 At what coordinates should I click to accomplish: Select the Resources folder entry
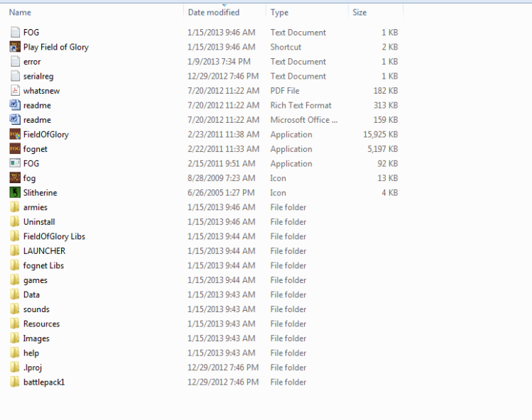41,324
